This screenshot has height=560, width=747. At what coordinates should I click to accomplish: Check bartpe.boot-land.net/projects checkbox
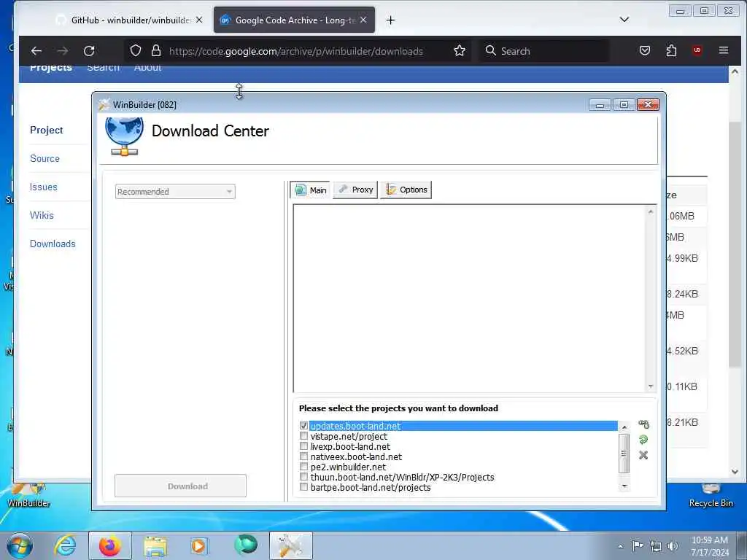[x=303, y=486]
